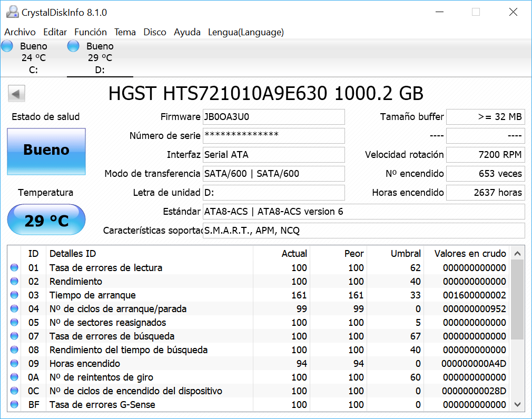Click the 29 °C temperature button
Screen dimensions: 532x419
[x=46, y=220]
